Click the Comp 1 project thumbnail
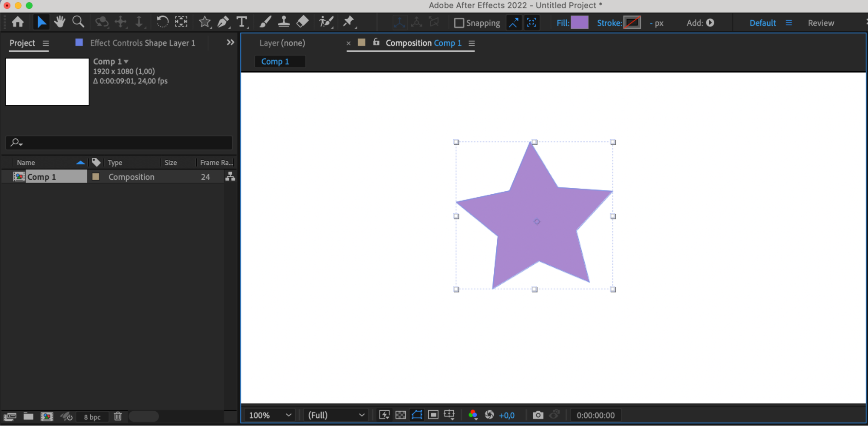The height and width of the screenshot is (426, 868). (47, 82)
